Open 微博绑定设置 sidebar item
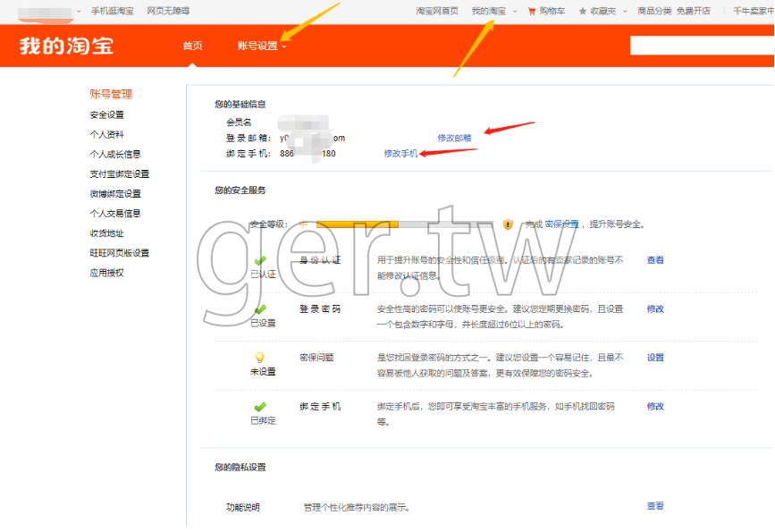775x532 pixels. coord(115,194)
